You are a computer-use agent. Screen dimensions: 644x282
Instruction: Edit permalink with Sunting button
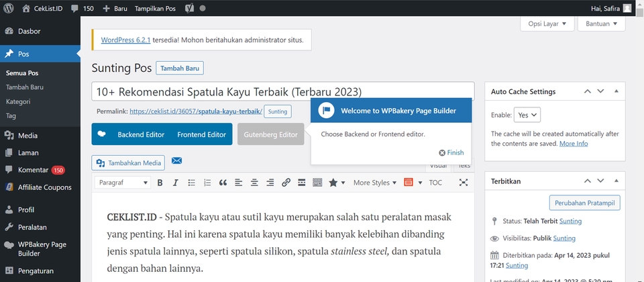pyautogui.click(x=278, y=111)
